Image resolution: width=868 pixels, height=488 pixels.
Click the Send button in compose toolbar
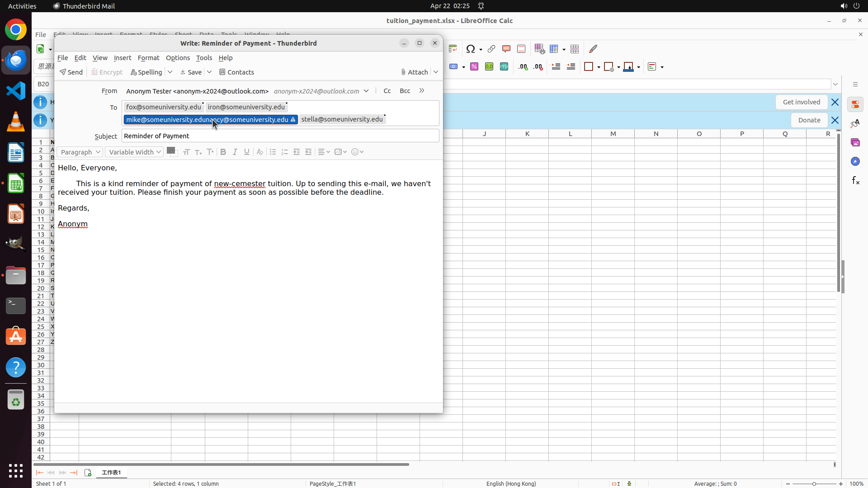[x=71, y=72]
